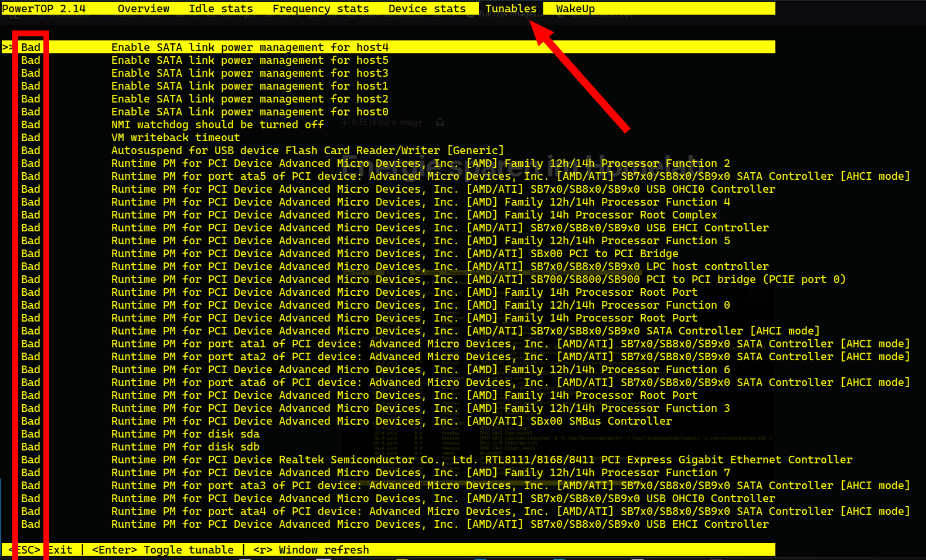This screenshot has width=926, height=560.
Task: Select Runtime PM for port ata5
Action: [510, 176]
